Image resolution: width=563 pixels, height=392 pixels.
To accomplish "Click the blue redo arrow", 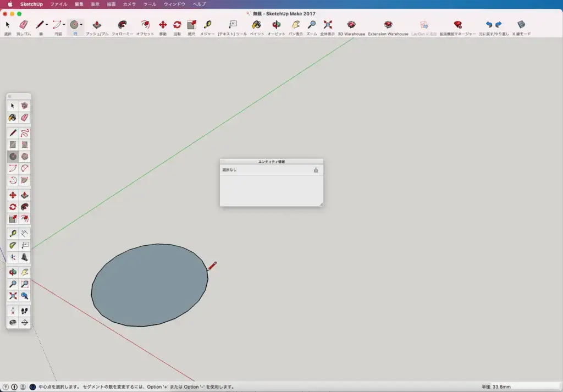I will point(498,24).
